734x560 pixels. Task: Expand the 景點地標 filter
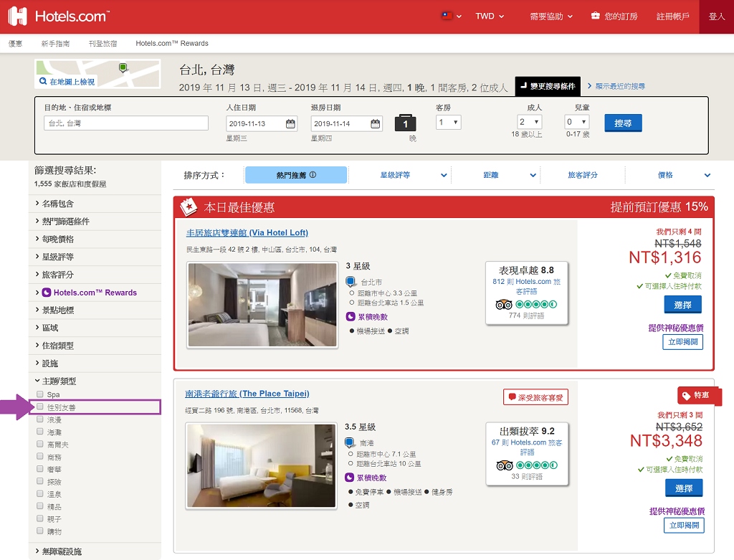[x=95, y=310]
